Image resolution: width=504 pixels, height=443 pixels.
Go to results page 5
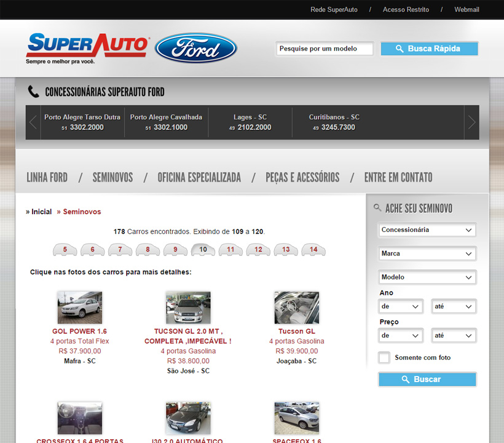(x=65, y=249)
